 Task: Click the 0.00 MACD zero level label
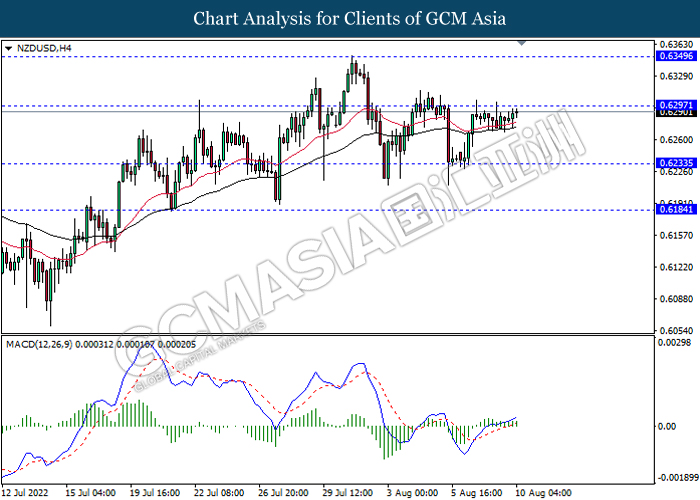tap(667, 426)
